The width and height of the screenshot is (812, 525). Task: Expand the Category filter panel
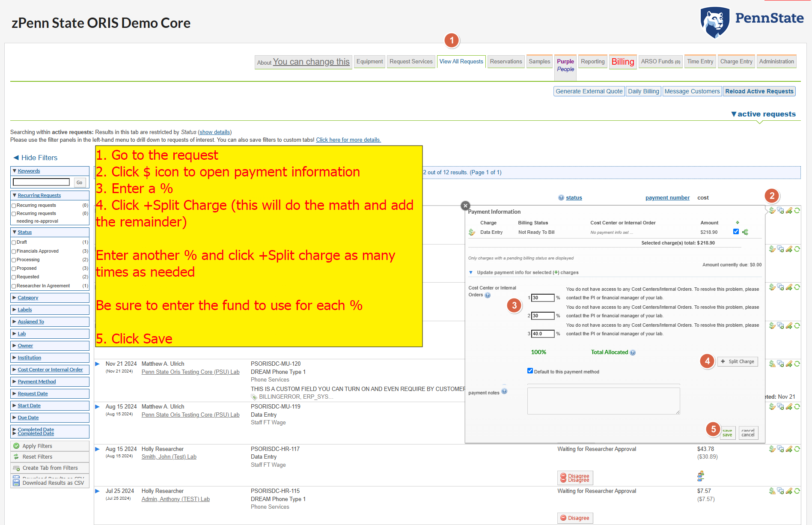click(x=28, y=298)
